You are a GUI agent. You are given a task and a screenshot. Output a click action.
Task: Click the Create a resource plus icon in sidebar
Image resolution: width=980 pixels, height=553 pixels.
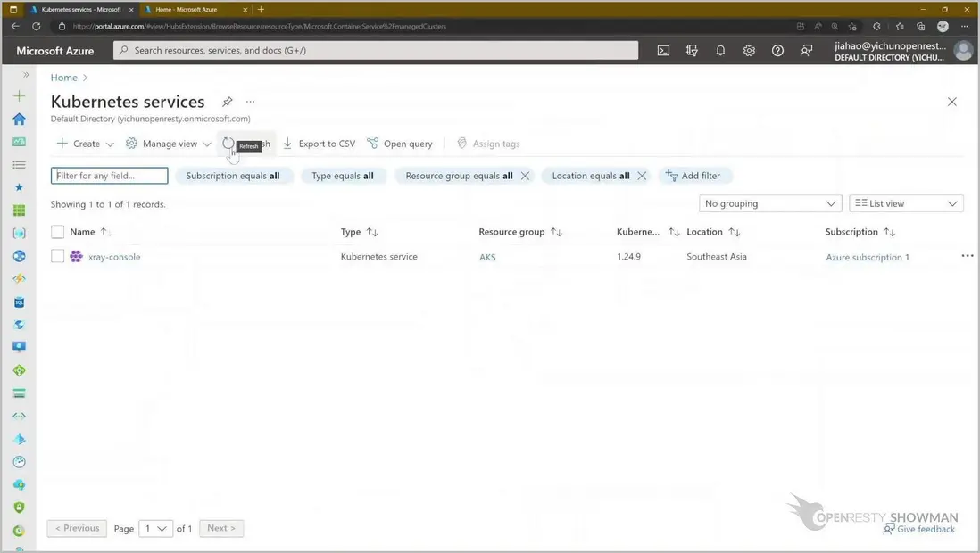pos(20,95)
